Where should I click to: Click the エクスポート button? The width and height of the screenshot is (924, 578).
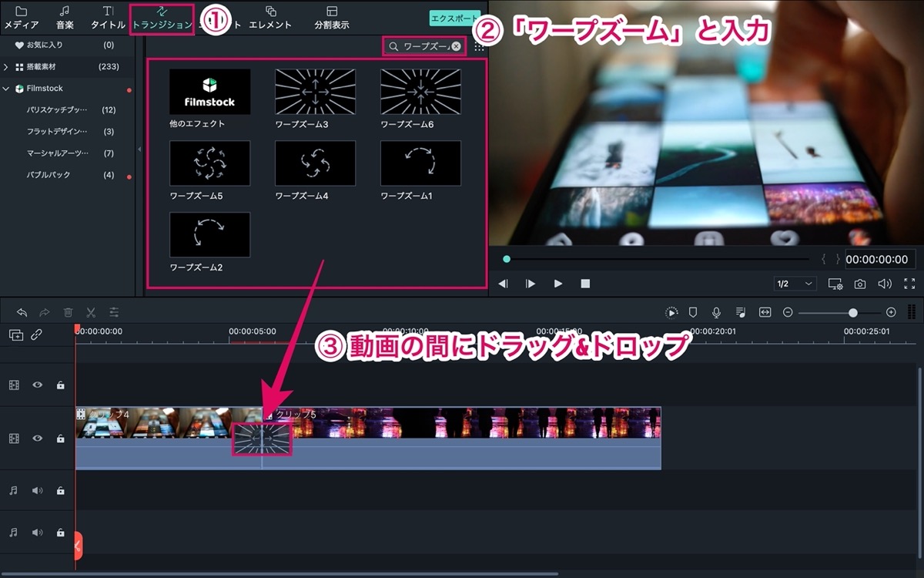(455, 18)
